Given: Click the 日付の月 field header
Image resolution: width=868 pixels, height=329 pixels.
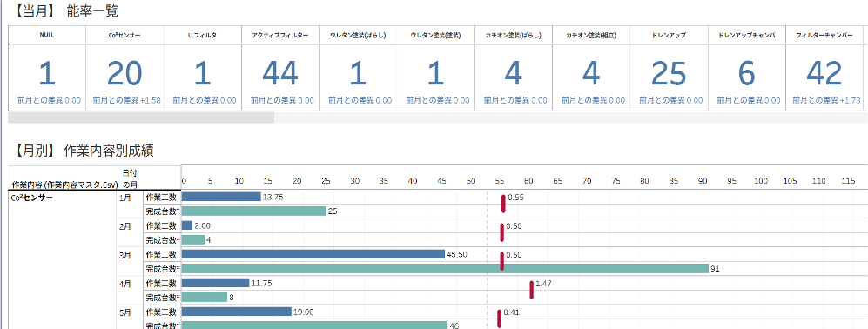Looking at the screenshot, I should 130,178.
